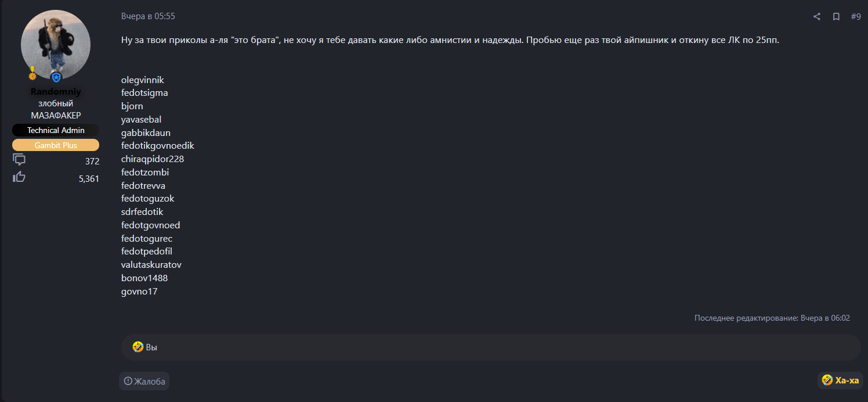Click the orange medal badge under the avatar
This screenshot has height=402, width=868.
[32, 73]
